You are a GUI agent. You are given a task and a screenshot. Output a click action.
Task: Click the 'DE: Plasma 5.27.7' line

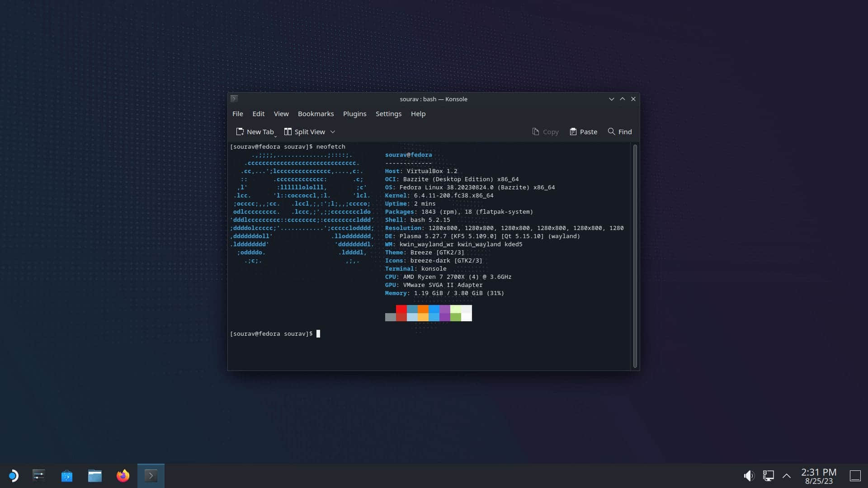(x=482, y=236)
